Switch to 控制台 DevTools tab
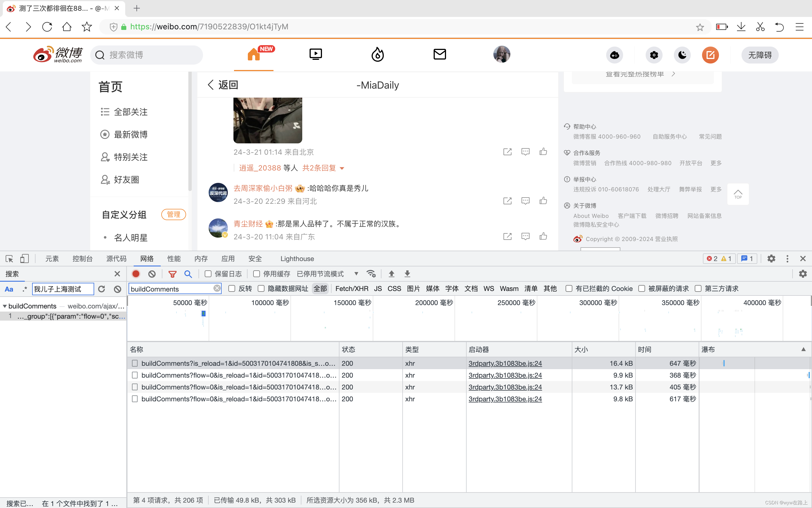This screenshot has height=508, width=812. click(x=83, y=259)
